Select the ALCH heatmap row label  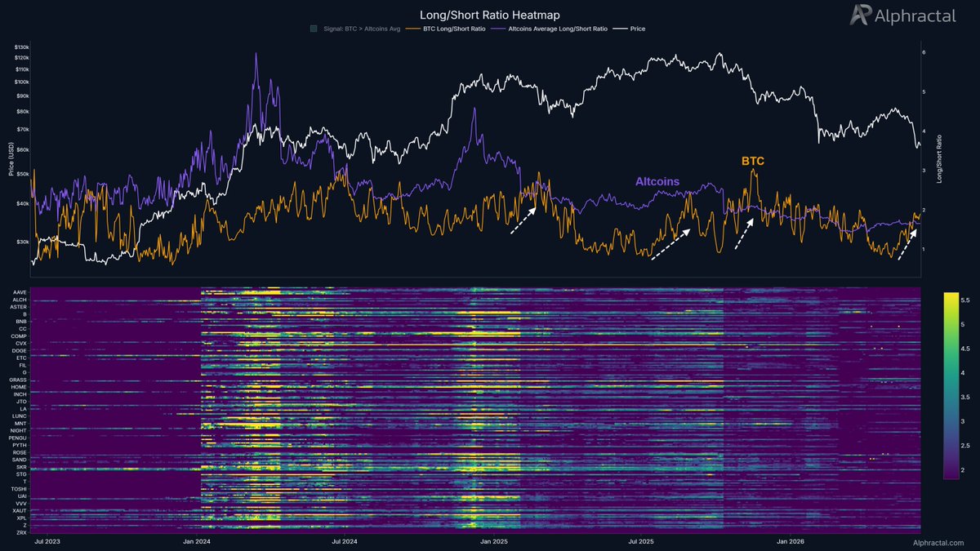20,300
